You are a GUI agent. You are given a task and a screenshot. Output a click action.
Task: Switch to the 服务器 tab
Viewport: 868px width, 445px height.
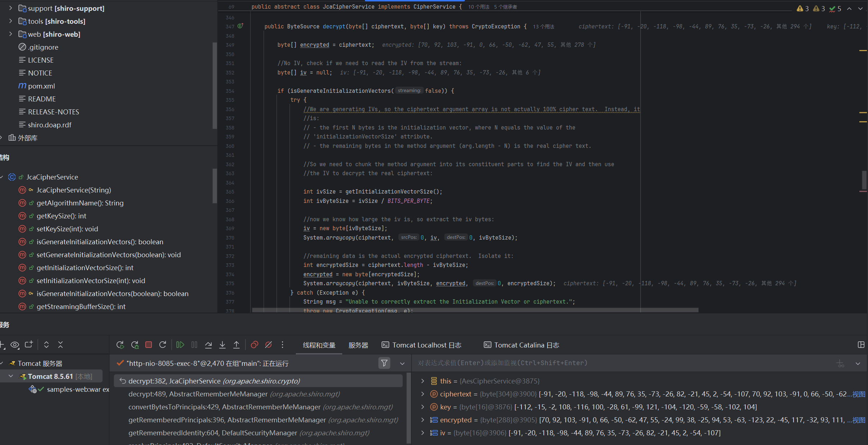(x=358, y=345)
